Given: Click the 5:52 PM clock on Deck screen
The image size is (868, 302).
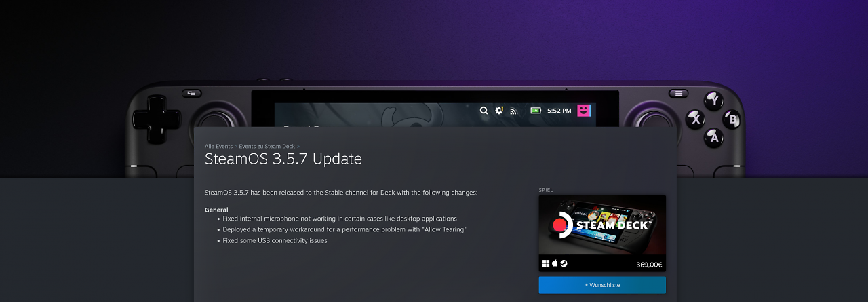Looking at the screenshot, I should point(559,110).
